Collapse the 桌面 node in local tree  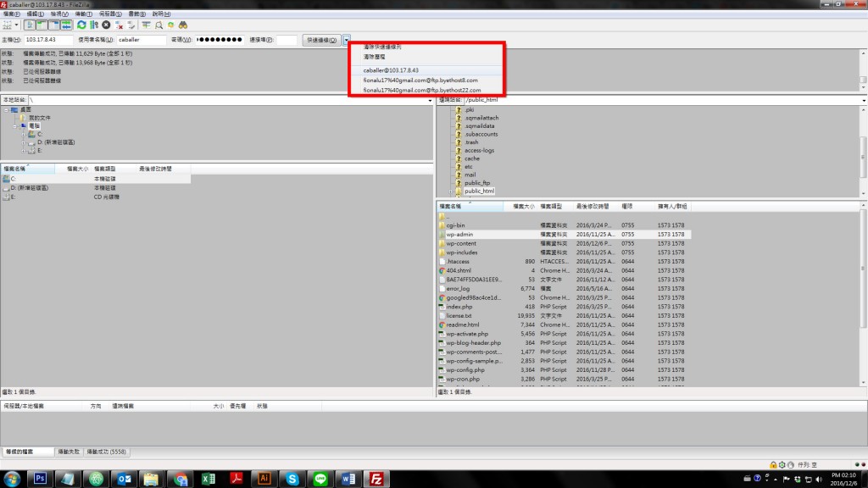(x=7, y=109)
